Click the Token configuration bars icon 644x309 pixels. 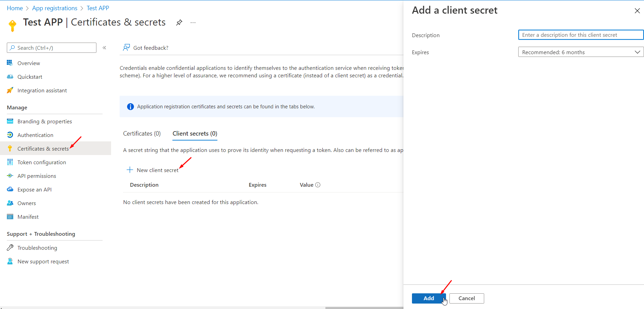(10, 162)
